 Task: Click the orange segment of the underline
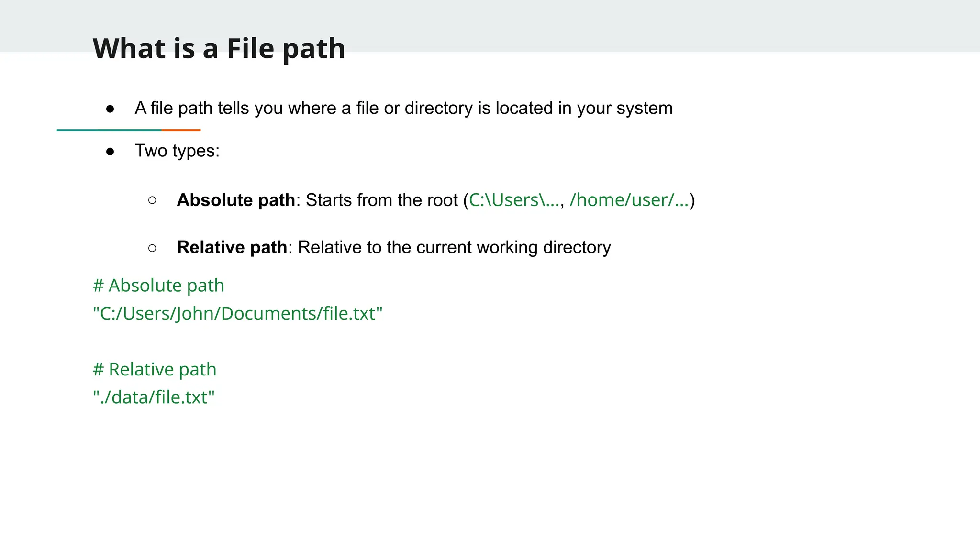point(181,130)
